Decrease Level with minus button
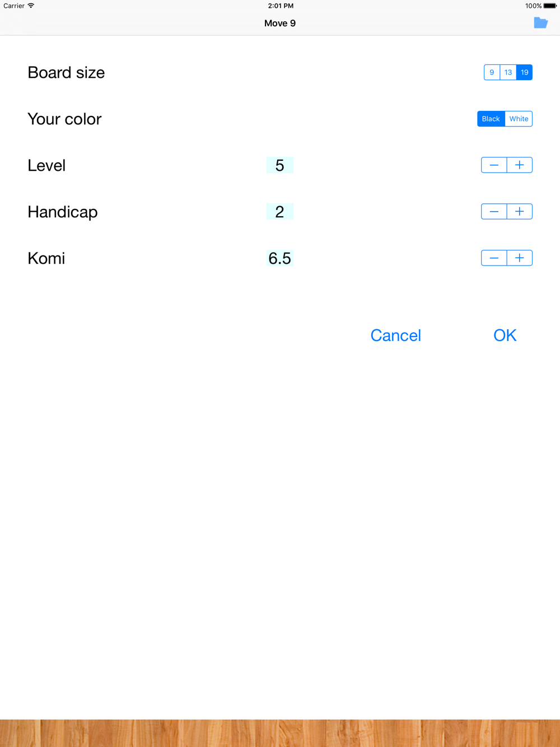 (494, 165)
